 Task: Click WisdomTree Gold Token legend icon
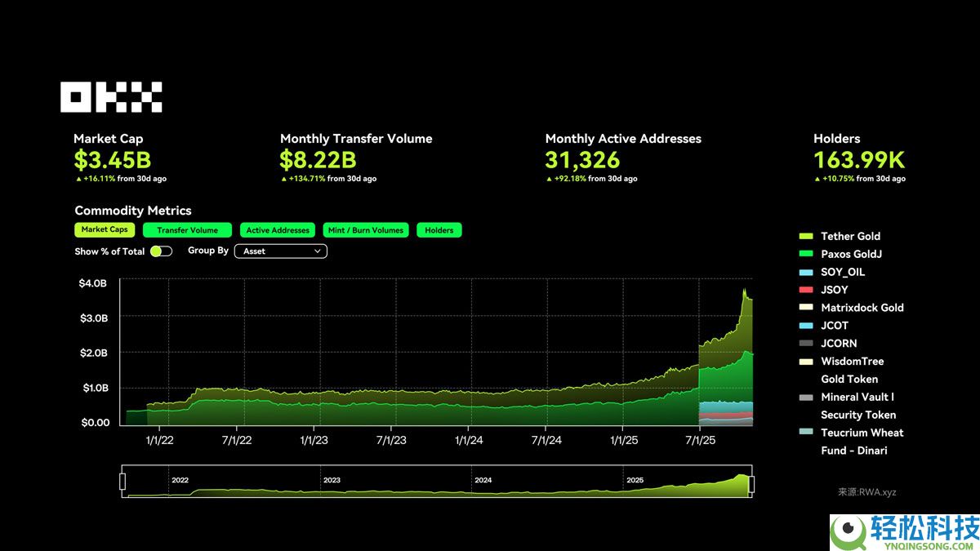[x=806, y=362]
